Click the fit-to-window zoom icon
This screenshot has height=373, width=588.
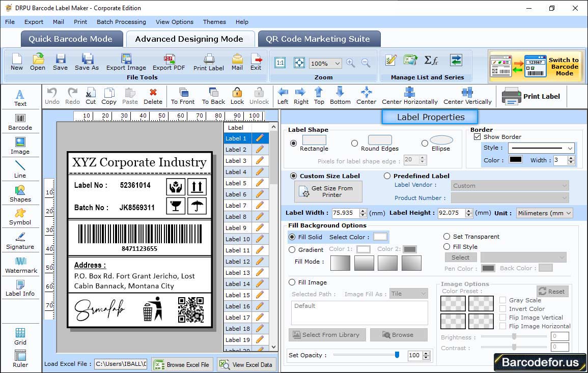coord(299,63)
